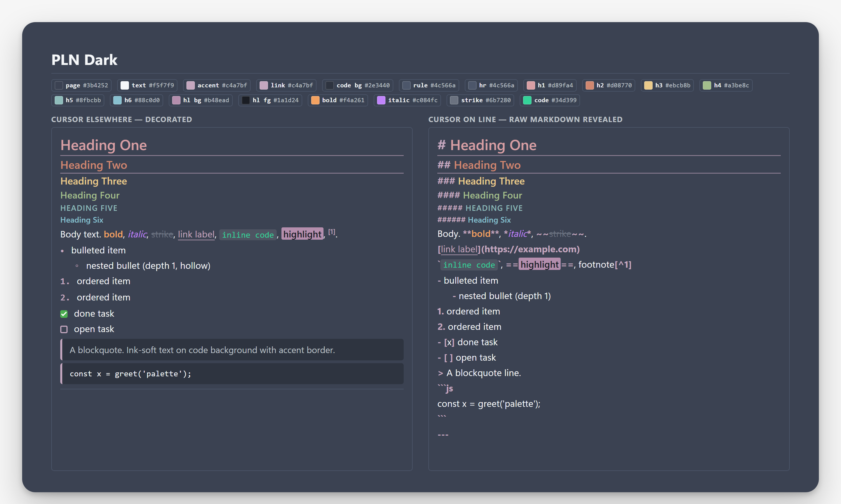841x504 pixels.
Task: Click the raw # Heading One line
Action: click(487, 145)
